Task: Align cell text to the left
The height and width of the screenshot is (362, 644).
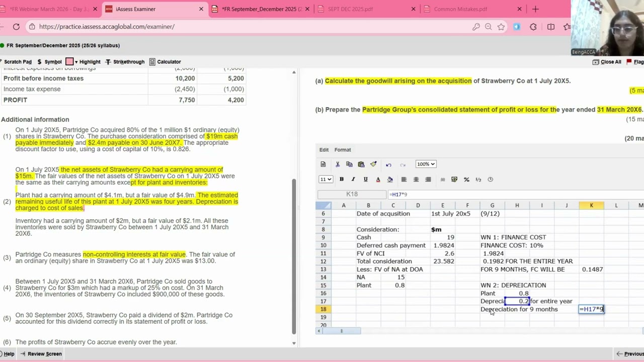Action: (404, 179)
